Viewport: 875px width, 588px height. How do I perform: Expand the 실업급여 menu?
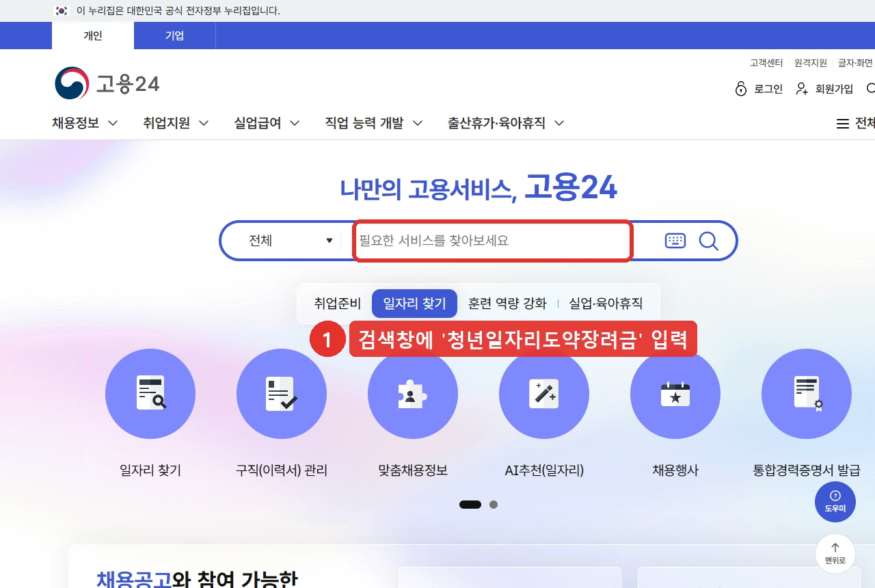coord(267,123)
